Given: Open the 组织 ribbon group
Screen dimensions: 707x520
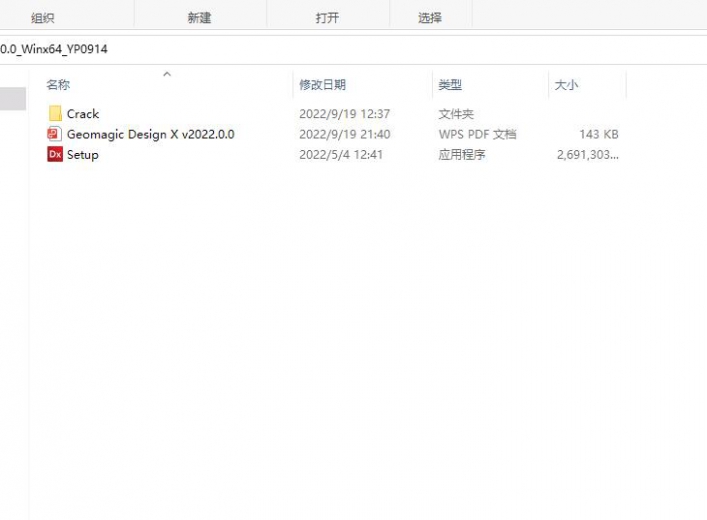Looking at the screenshot, I should (x=42, y=18).
